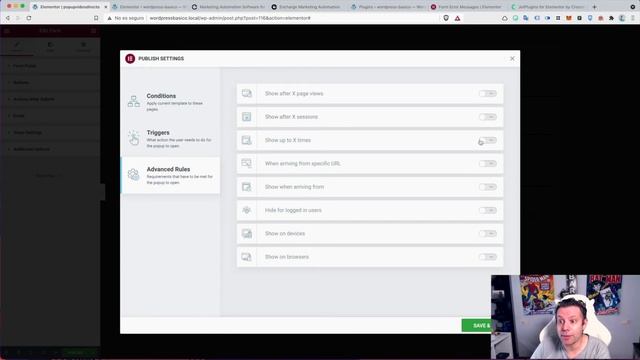This screenshot has width=640, height=360.
Task: Open the Extensions puzzle icon
Action: 611,18
